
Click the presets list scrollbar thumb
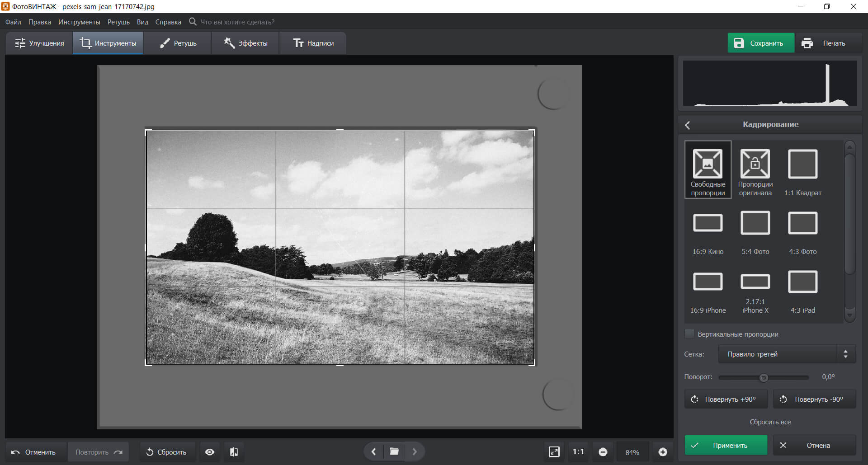[850, 214]
